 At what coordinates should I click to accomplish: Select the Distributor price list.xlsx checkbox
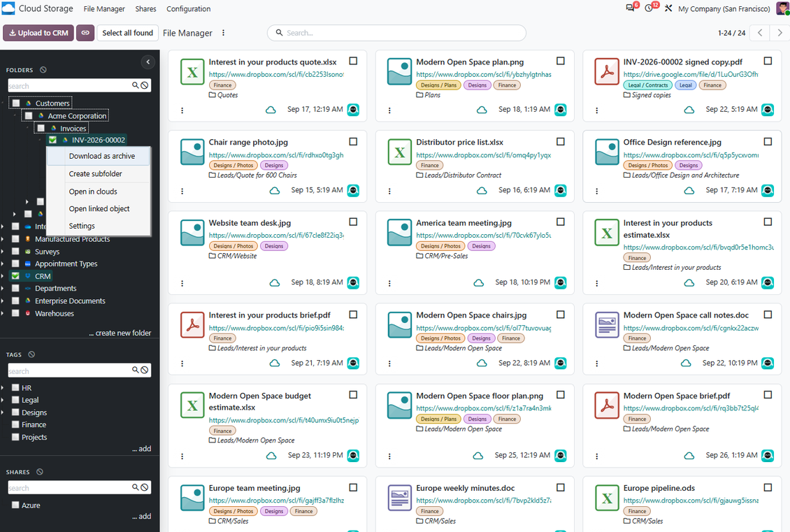[560, 142]
